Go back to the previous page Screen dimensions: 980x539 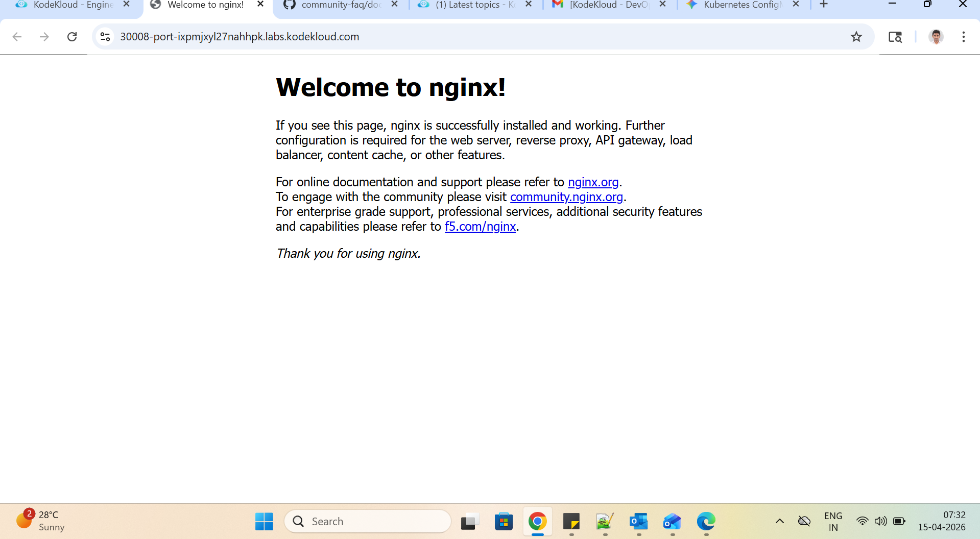17,37
